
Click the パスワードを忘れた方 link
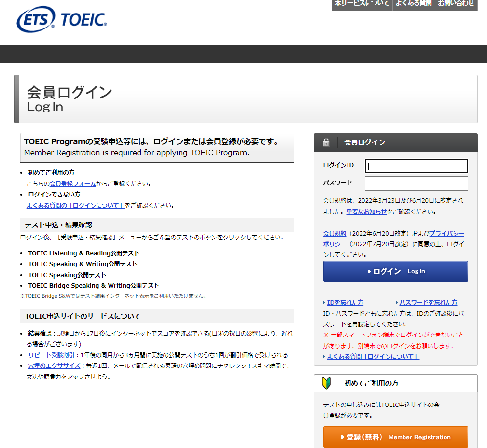(428, 302)
